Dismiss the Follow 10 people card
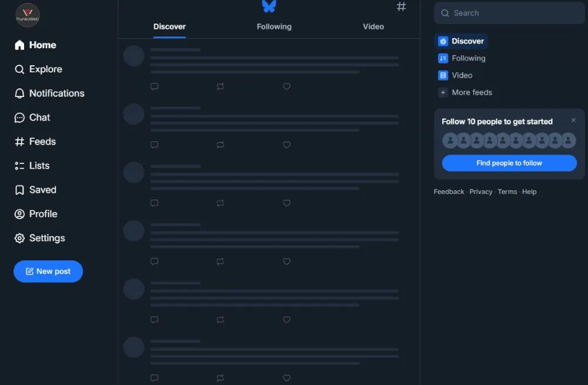The width and height of the screenshot is (588, 385). (x=573, y=120)
